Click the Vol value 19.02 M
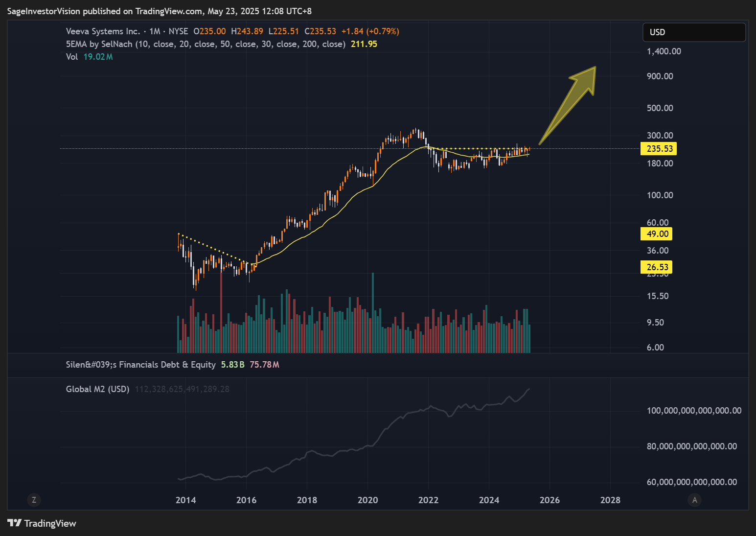 click(98, 57)
